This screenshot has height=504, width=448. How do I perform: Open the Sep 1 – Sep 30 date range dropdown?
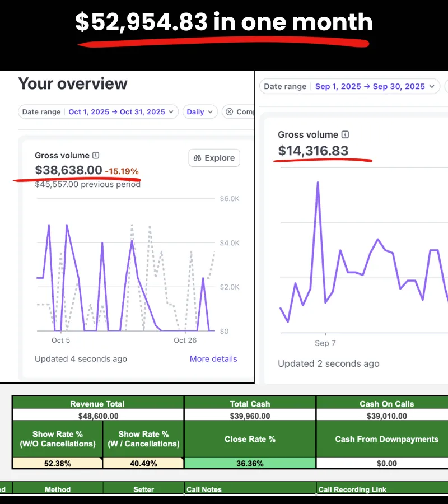click(349, 86)
